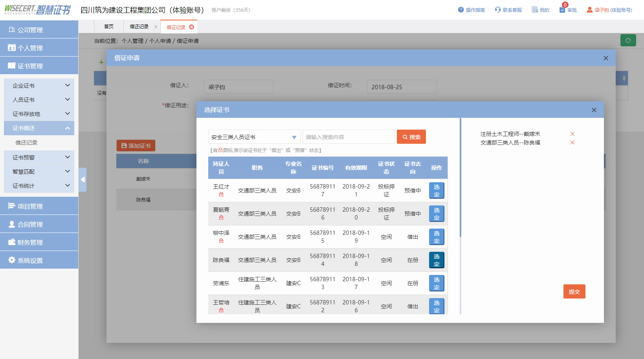Viewport: 644px width, 359px height.
Task: Remove 注册土木工程师--戴嫁禾 with its red X
Action: click(x=572, y=134)
